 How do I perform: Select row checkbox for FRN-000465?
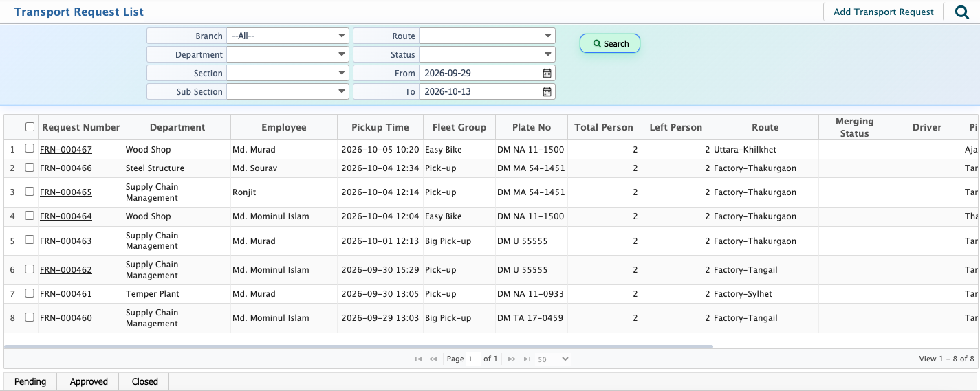30,192
